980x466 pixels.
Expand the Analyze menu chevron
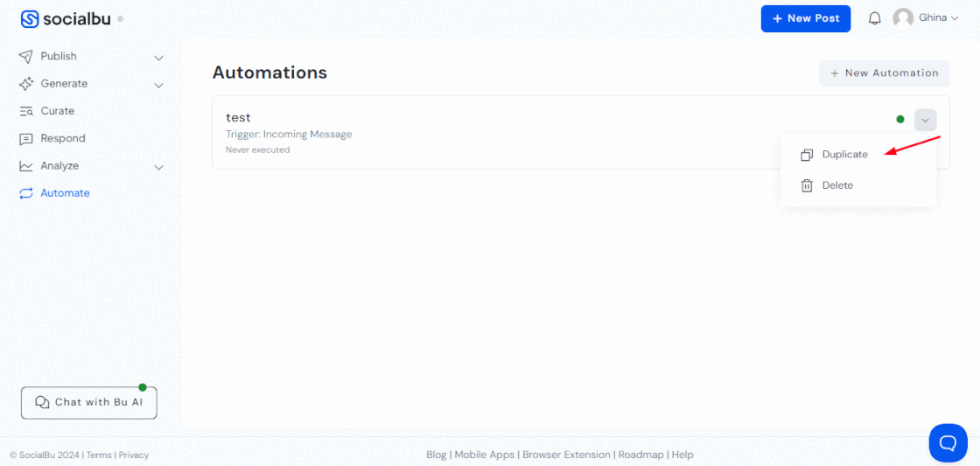click(x=158, y=167)
